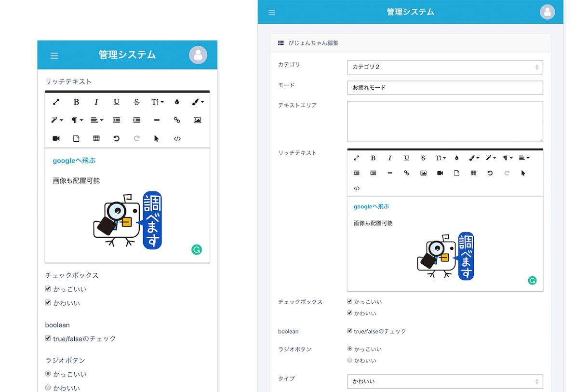Insert video in left mobile editor toolbar
Screen dimensions: 588x392
[x=56, y=138]
